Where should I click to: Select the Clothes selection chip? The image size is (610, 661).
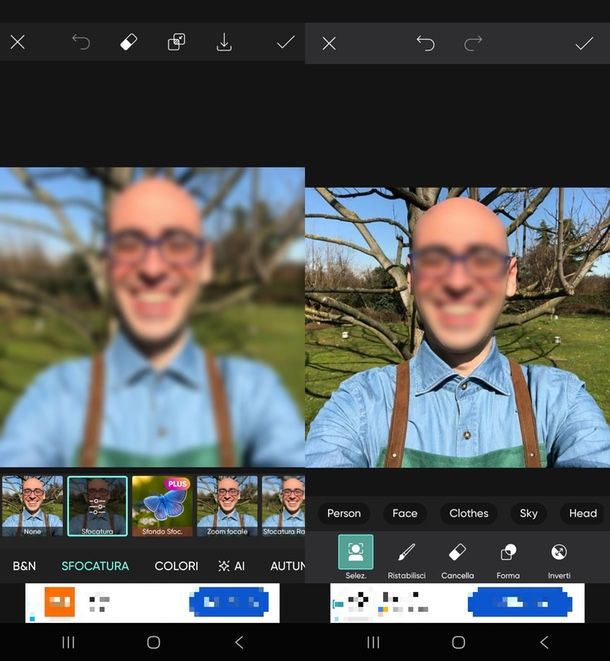click(468, 513)
